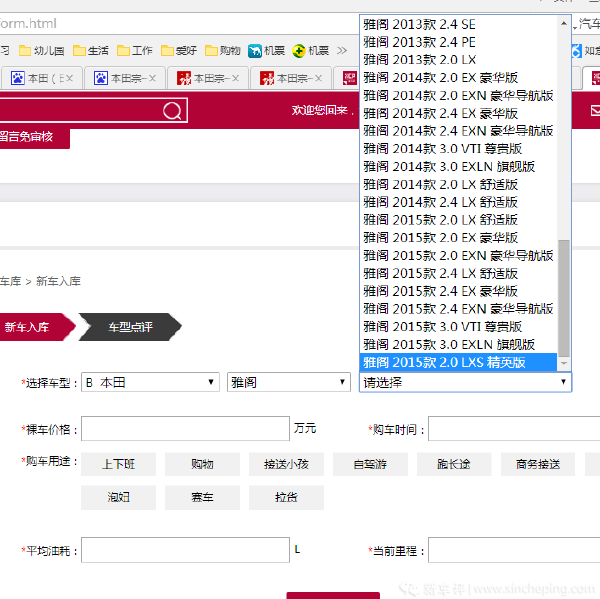The image size is (600, 599).
Task: Choose 雅阁 2015款 2.0 EXN 豪华导航版 option
Action: point(458,255)
